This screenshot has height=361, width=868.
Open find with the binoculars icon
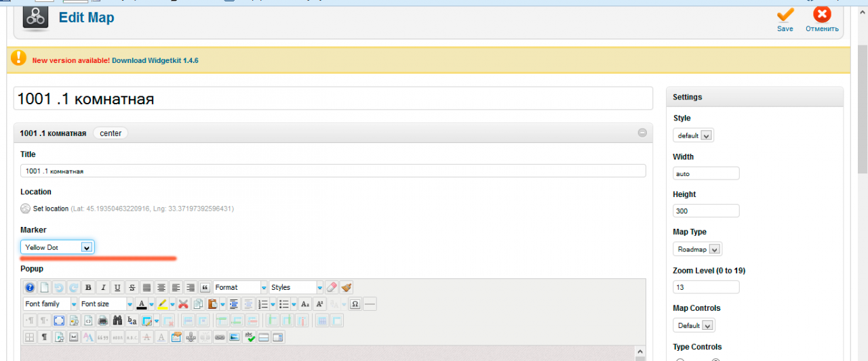(x=117, y=320)
